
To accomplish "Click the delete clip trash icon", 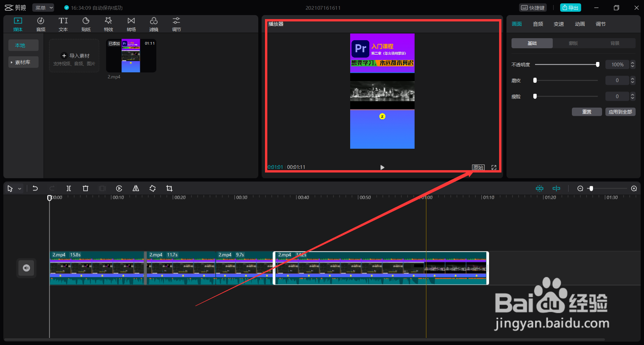I will pyautogui.click(x=86, y=189).
